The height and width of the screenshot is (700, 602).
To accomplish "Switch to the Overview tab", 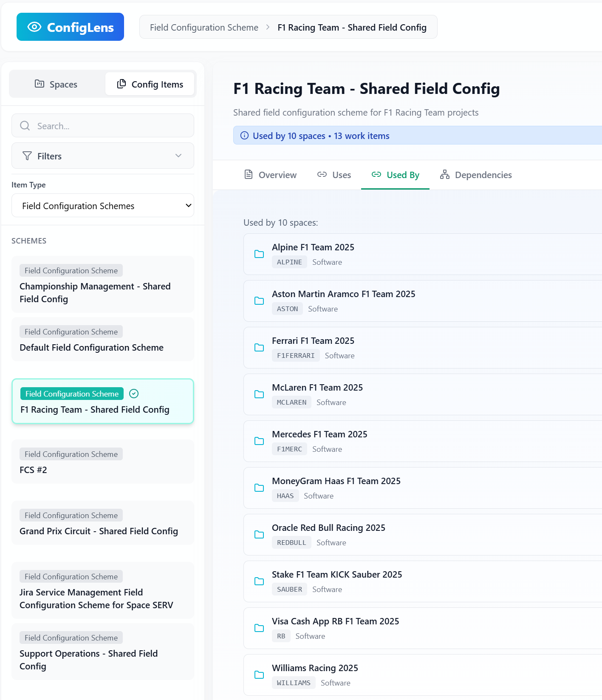I will (x=270, y=175).
